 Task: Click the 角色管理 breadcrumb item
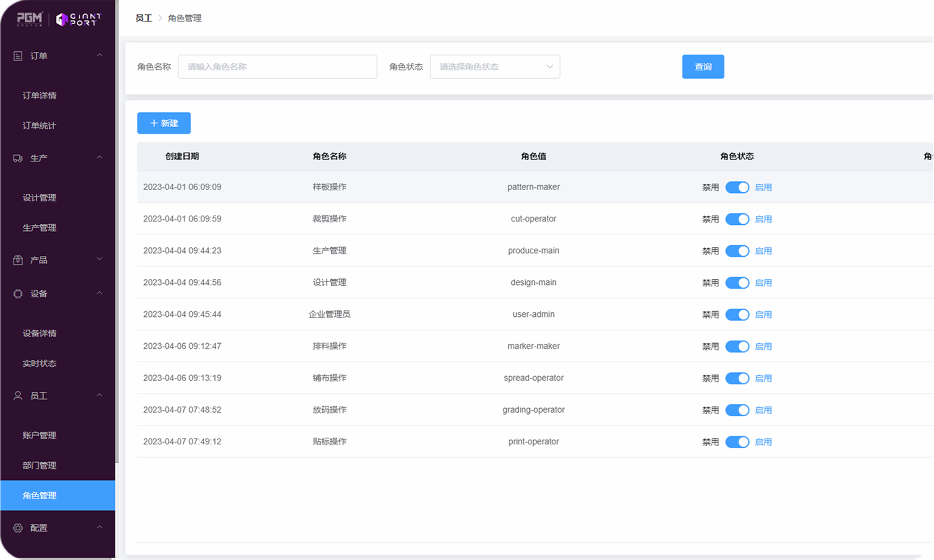185,18
